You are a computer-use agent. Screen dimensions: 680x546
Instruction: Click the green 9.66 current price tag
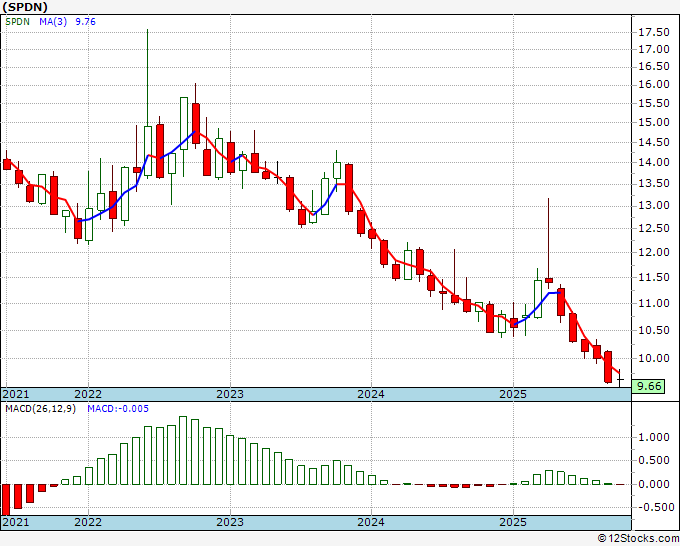click(x=649, y=386)
